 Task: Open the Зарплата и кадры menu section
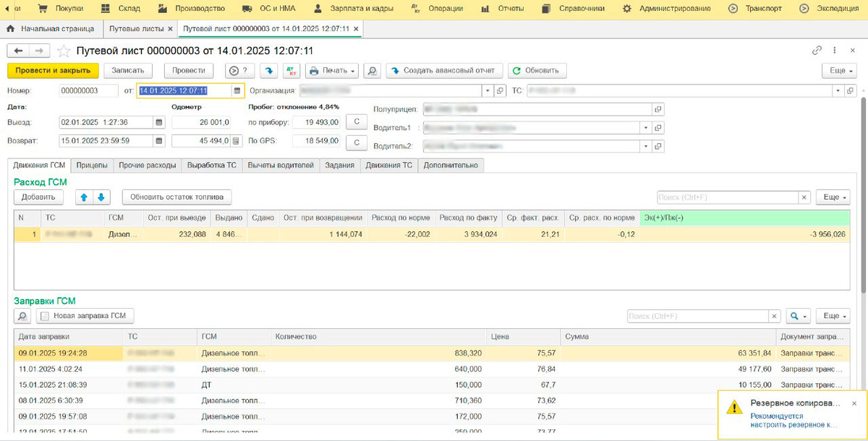point(354,9)
